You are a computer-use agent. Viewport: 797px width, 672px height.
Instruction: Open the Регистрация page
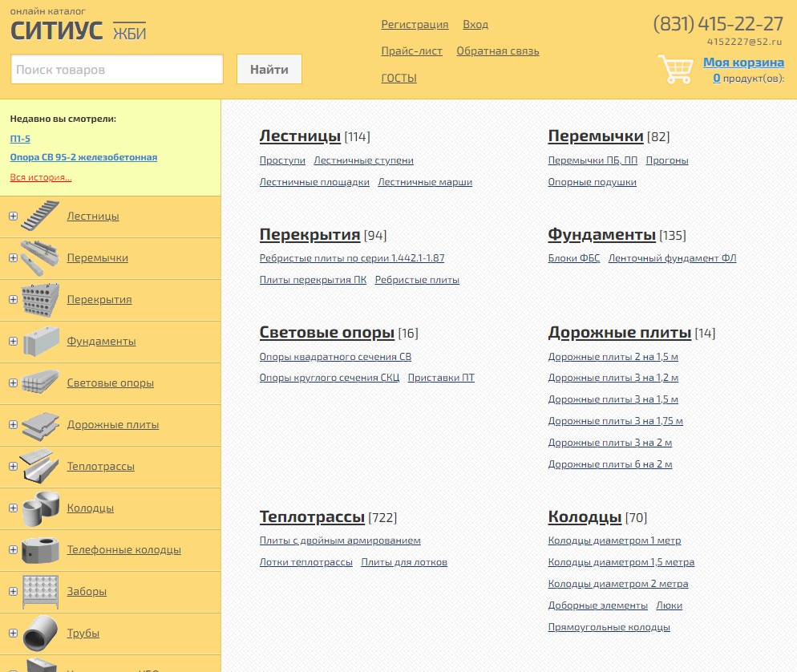pyautogui.click(x=415, y=24)
